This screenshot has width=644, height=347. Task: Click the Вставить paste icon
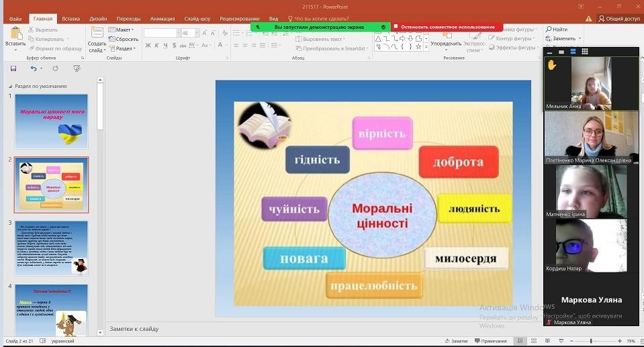tap(15, 34)
